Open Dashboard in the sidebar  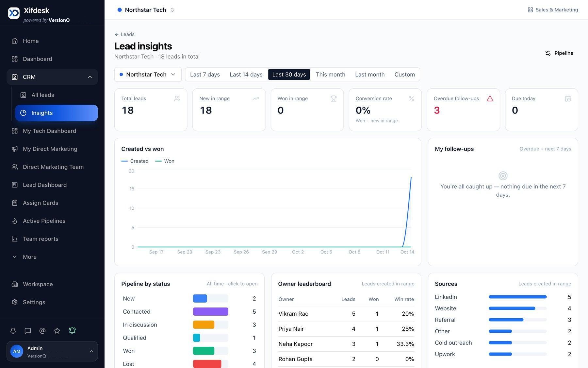coord(52,59)
